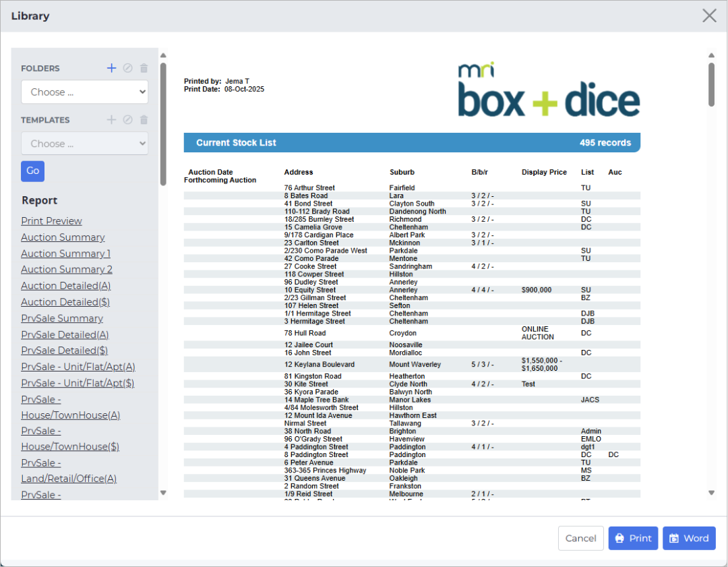Open the Templates Choose dropdown
728x567 pixels.
click(x=84, y=144)
